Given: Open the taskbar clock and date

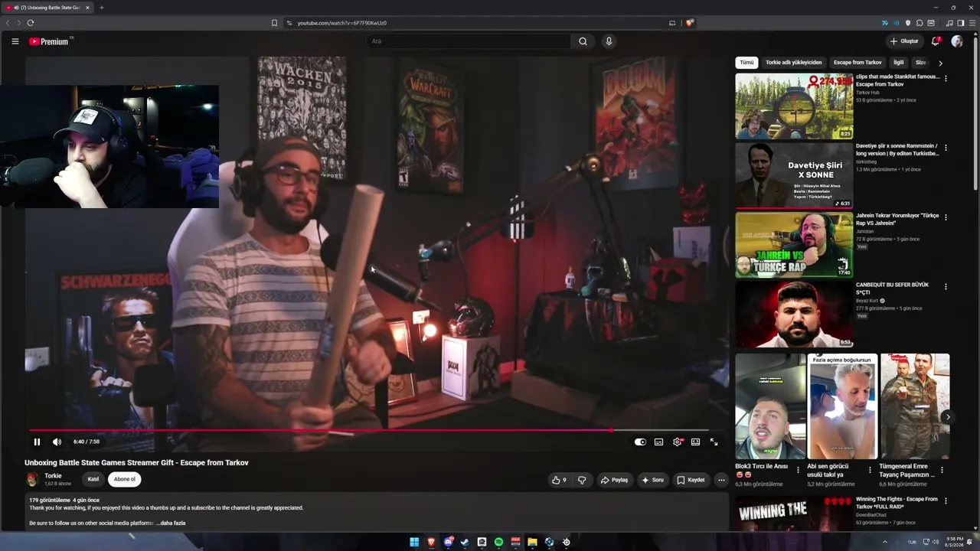Looking at the screenshot, I should 955,542.
